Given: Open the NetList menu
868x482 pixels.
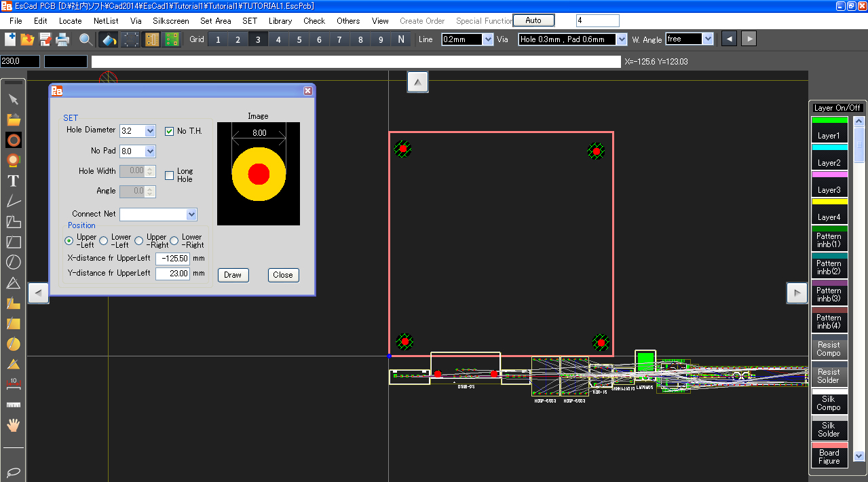Looking at the screenshot, I should click(106, 21).
